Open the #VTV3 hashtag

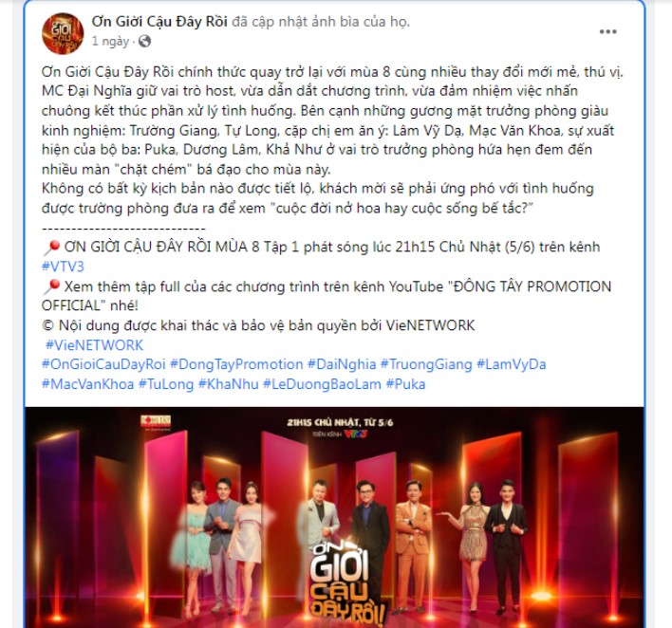coord(63,267)
